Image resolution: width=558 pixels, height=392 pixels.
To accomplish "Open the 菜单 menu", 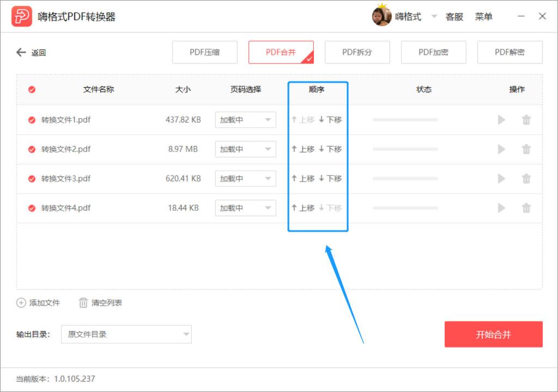I will pos(484,17).
